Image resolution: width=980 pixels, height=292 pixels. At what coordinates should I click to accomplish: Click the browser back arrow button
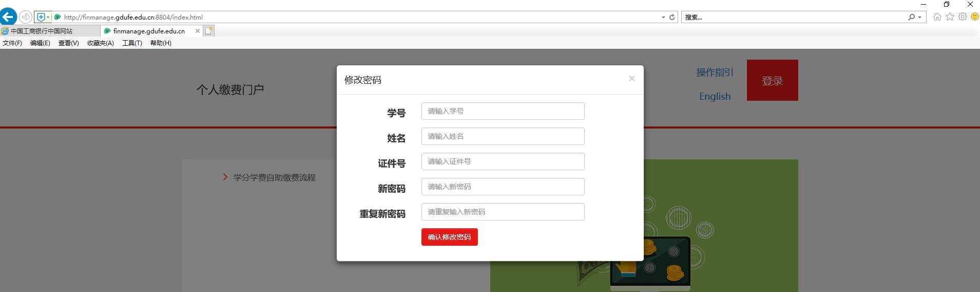8,17
